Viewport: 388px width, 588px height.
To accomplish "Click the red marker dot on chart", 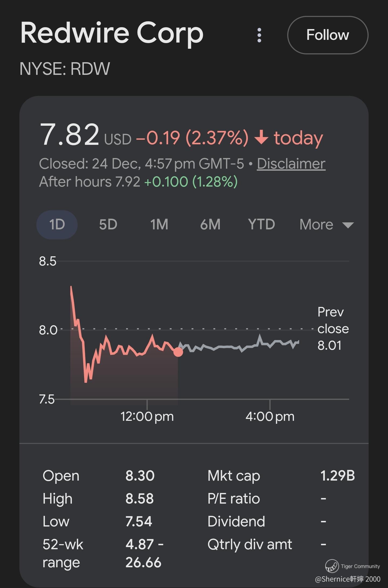I will click(x=178, y=352).
